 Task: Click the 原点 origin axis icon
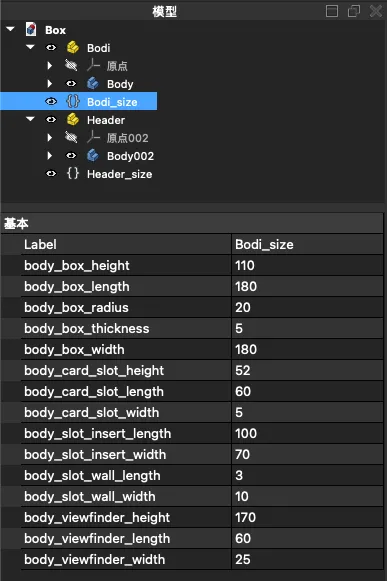pos(93,65)
